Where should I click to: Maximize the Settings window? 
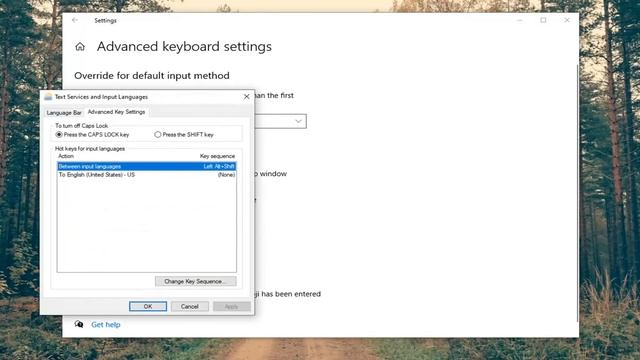point(543,20)
